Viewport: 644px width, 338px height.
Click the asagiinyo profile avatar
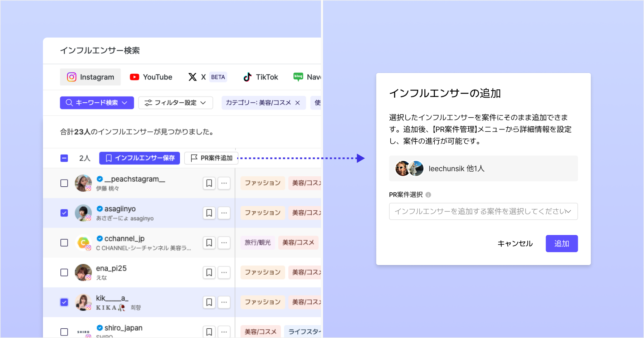pyautogui.click(x=83, y=213)
